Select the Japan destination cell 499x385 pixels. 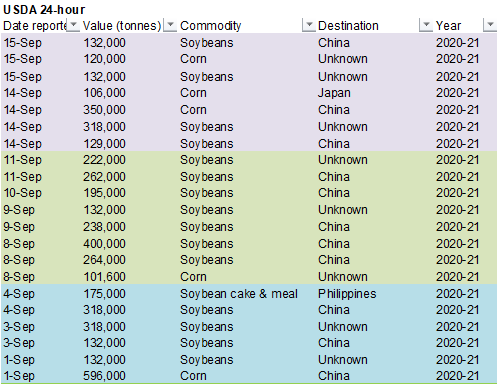[x=334, y=93]
